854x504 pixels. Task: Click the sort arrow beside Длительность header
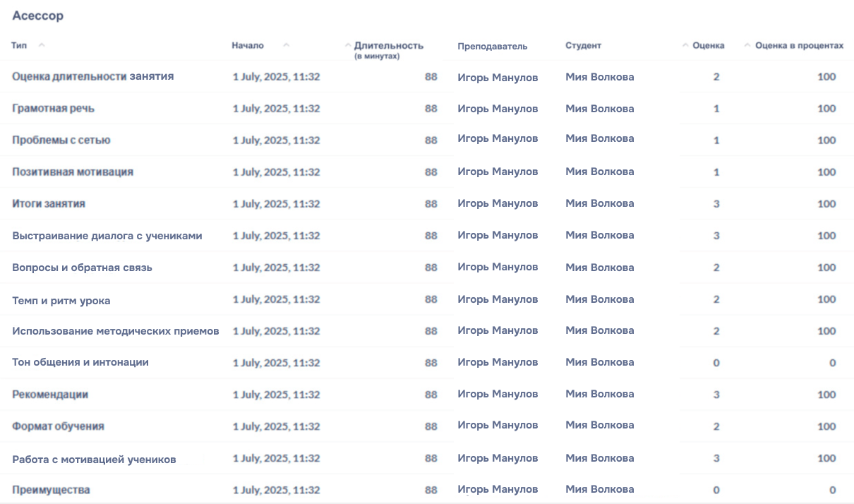[348, 45]
